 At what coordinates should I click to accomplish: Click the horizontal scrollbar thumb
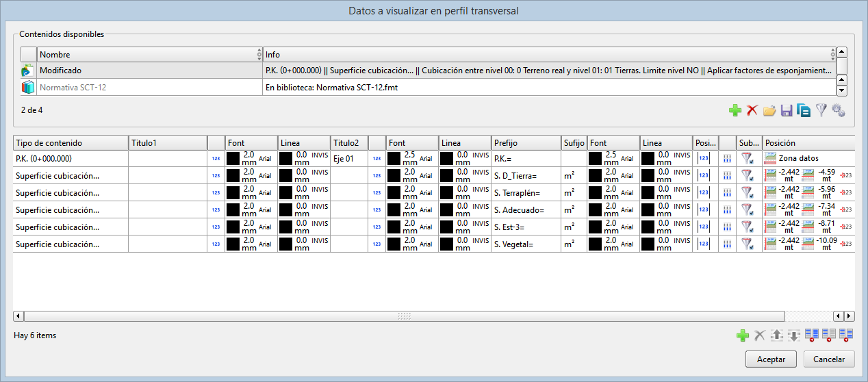pos(404,316)
